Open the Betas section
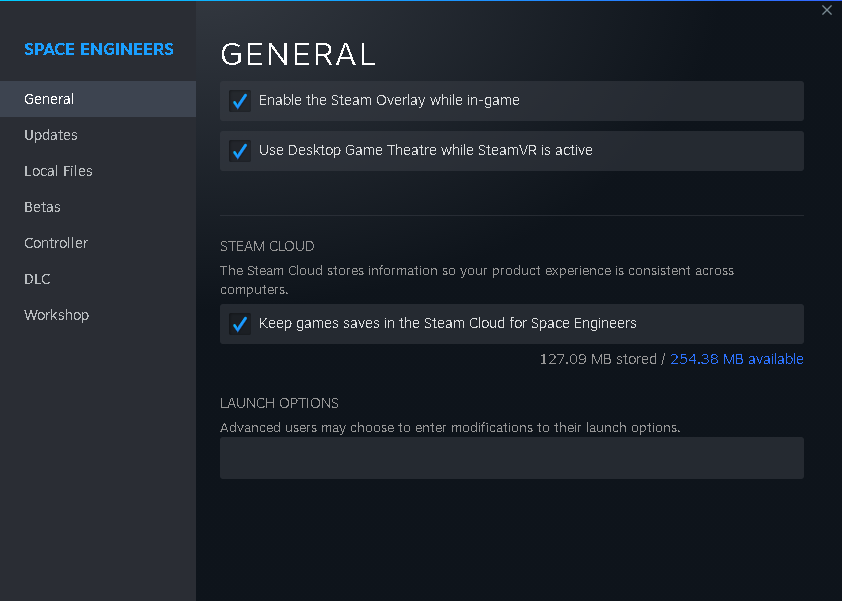 (42, 207)
